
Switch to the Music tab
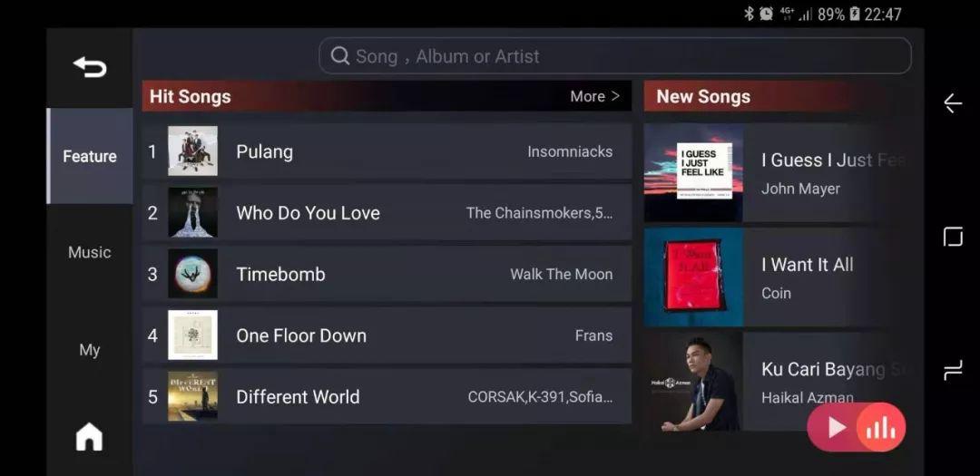pos(89,252)
